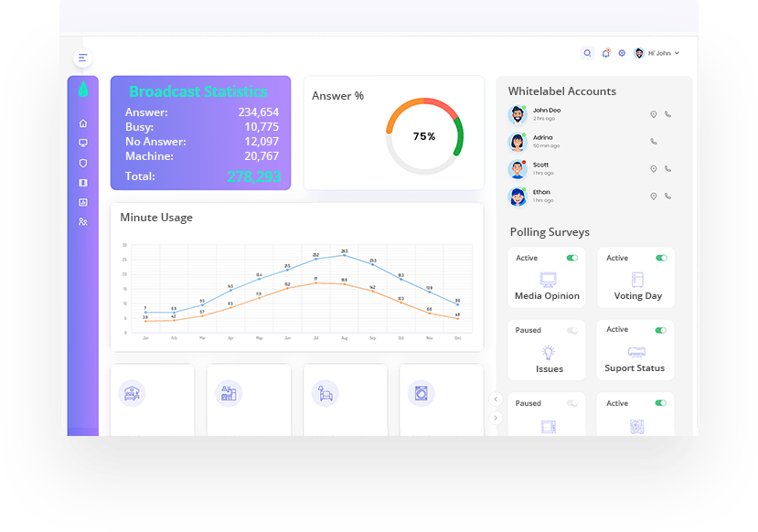
Task: Open the settings gear in header
Action: pos(622,53)
